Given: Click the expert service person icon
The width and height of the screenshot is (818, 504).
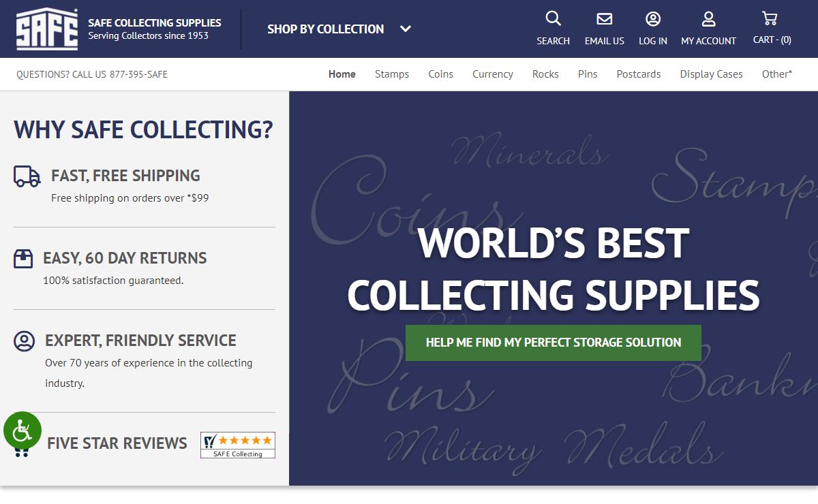Looking at the screenshot, I should pyautogui.click(x=24, y=341).
